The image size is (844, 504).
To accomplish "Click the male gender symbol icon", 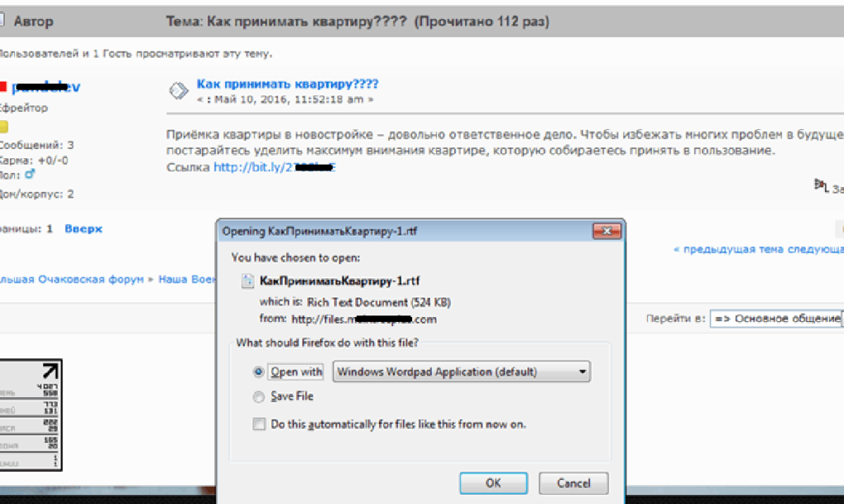I will 30,175.
